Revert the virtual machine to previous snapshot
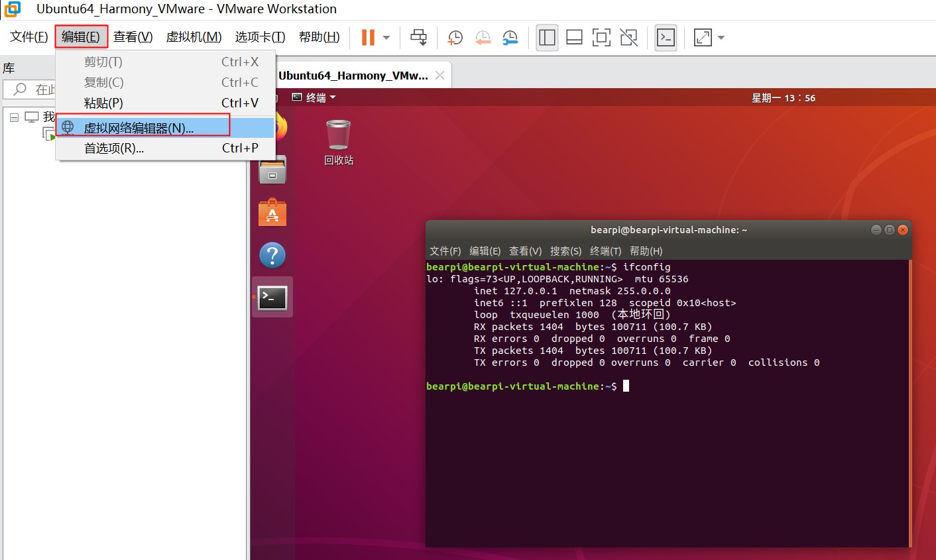Viewport: 936px width, 560px height. 483,38
